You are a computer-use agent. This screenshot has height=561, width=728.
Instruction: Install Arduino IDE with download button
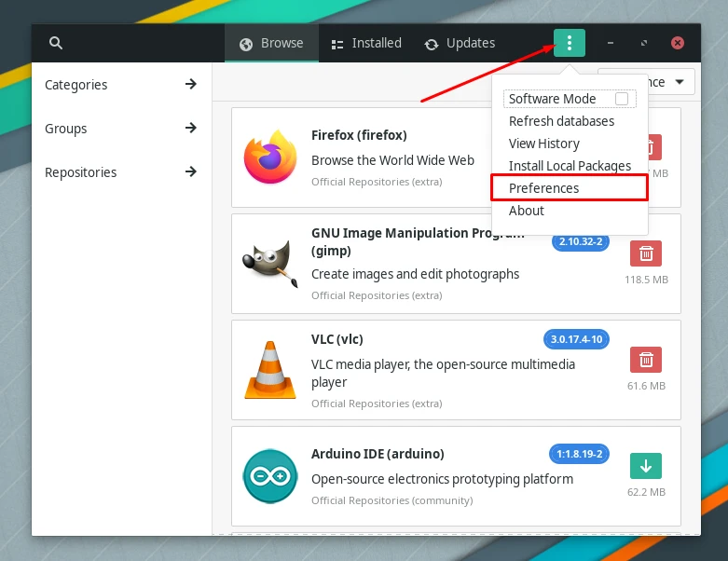pyautogui.click(x=646, y=466)
